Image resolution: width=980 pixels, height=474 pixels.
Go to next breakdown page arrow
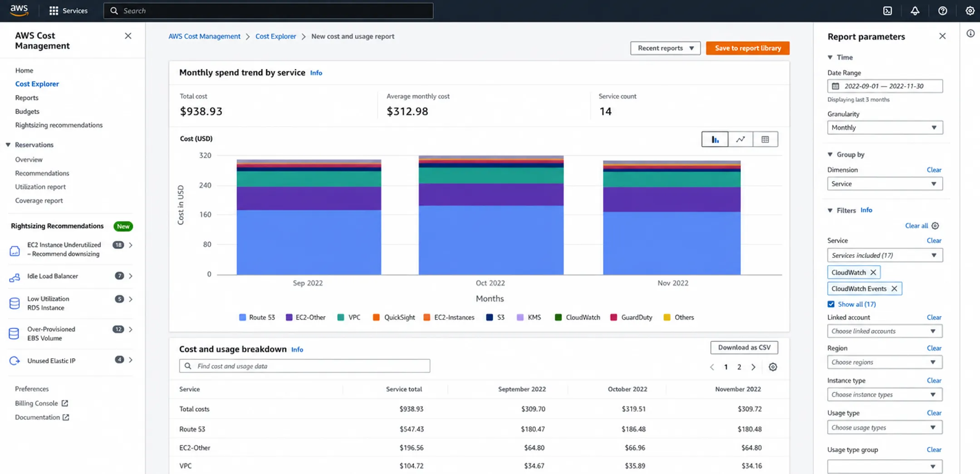(x=753, y=367)
